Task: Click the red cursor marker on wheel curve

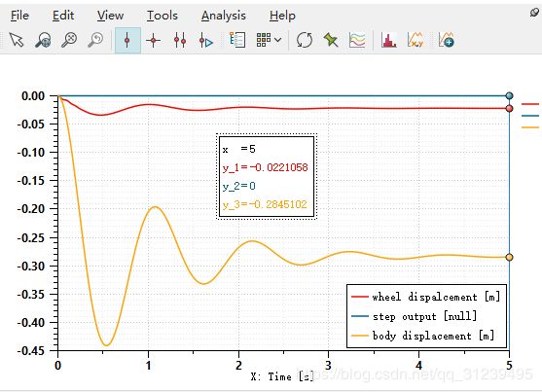Action: point(509,109)
